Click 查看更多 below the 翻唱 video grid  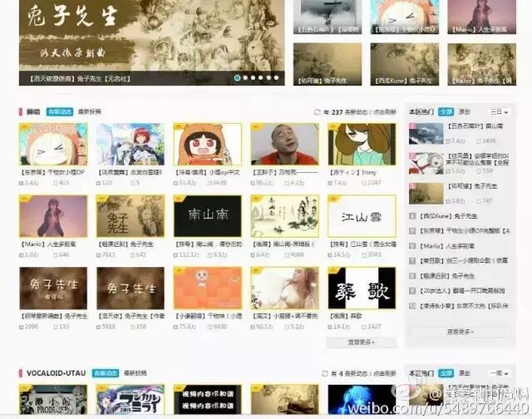362,343
